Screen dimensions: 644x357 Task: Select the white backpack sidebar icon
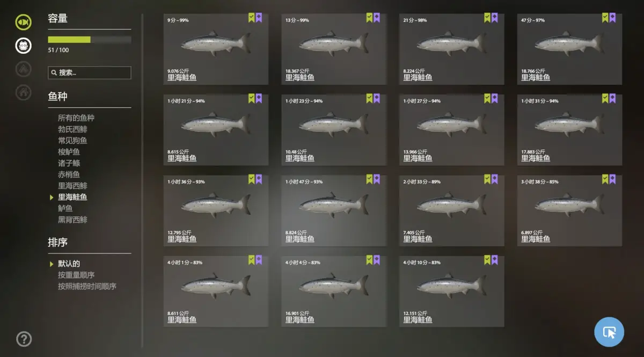23,46
